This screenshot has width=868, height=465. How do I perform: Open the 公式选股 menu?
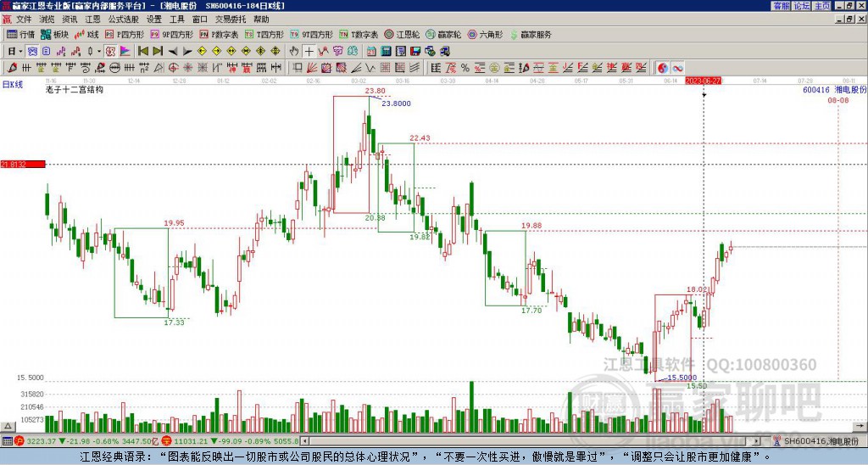[124, 20]
